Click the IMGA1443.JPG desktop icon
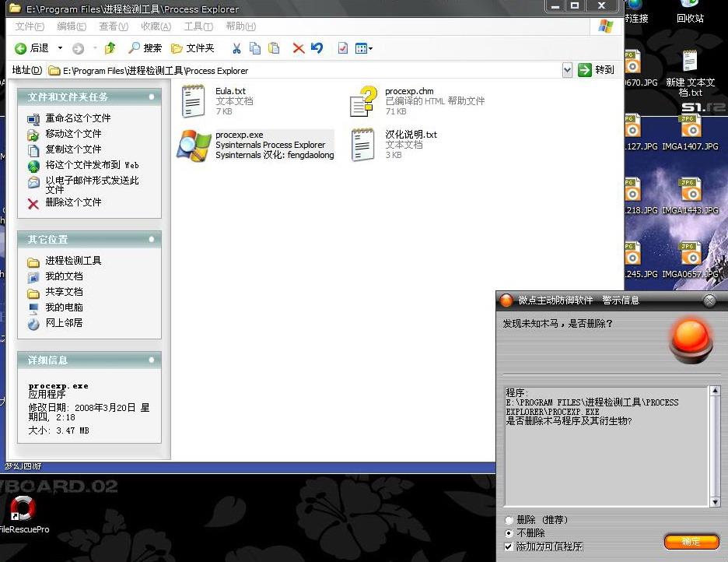The width and height of the screenshot is (728, 562). pos(690,196)
